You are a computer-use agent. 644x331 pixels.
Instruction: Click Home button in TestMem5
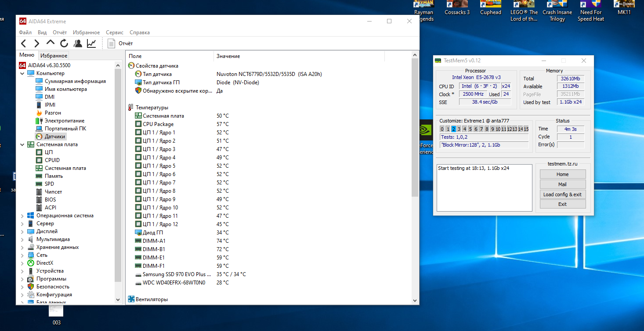pyautogui.click(x=563, y=174)
